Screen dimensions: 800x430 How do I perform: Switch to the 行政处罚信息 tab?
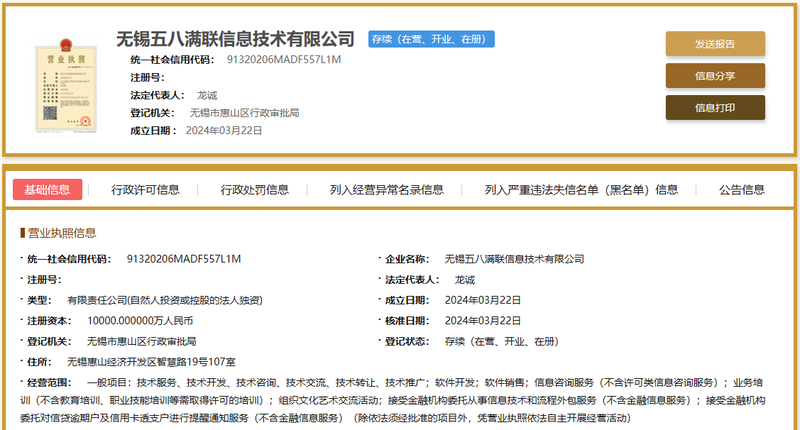(255, 190)
